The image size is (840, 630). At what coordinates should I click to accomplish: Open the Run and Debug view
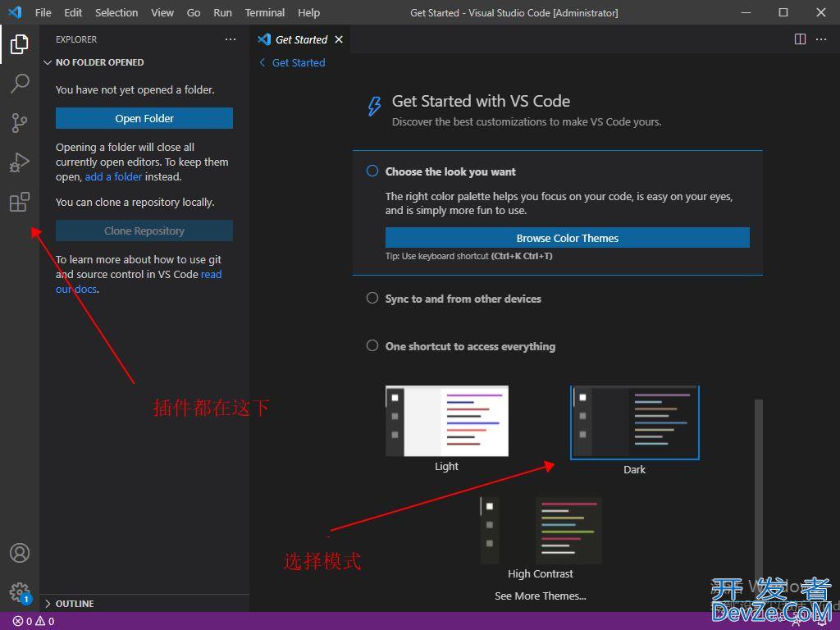pyautogui.click(x=20, y=162)
